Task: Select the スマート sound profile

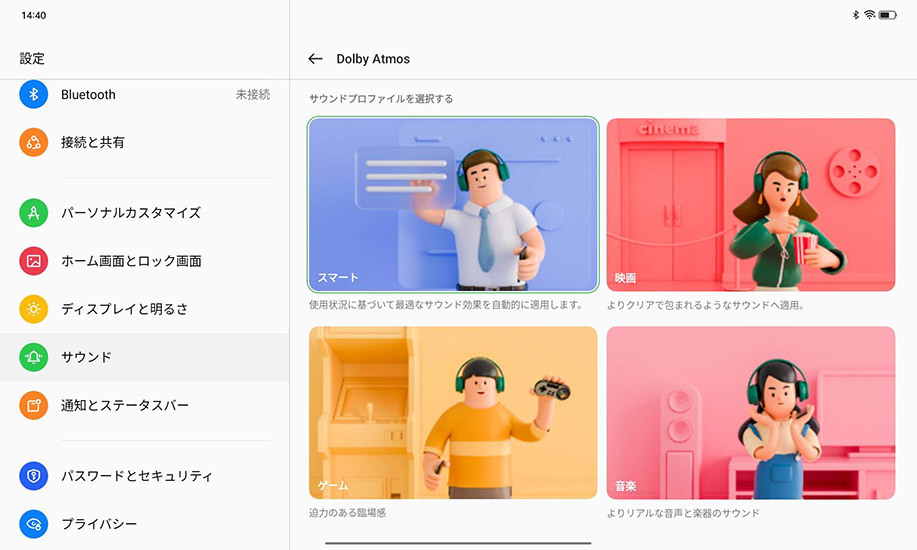Action: click(453, 205)
